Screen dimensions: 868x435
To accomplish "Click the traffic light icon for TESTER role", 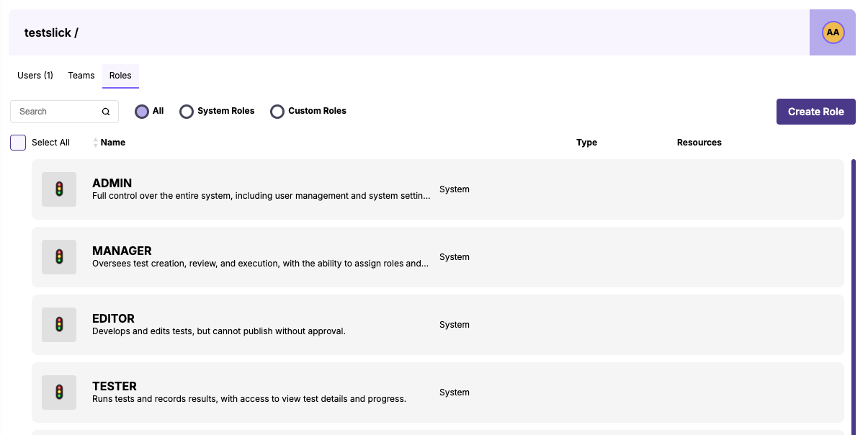I will [59, 393].
